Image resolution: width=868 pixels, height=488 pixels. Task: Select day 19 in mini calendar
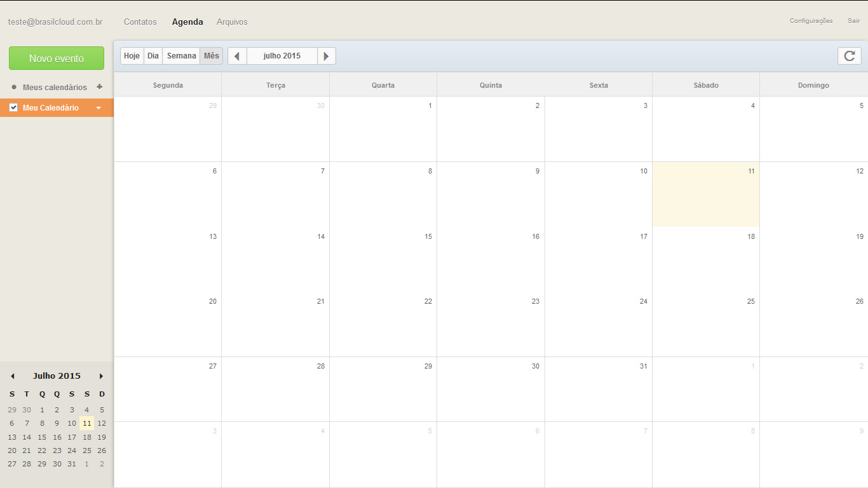102,437
